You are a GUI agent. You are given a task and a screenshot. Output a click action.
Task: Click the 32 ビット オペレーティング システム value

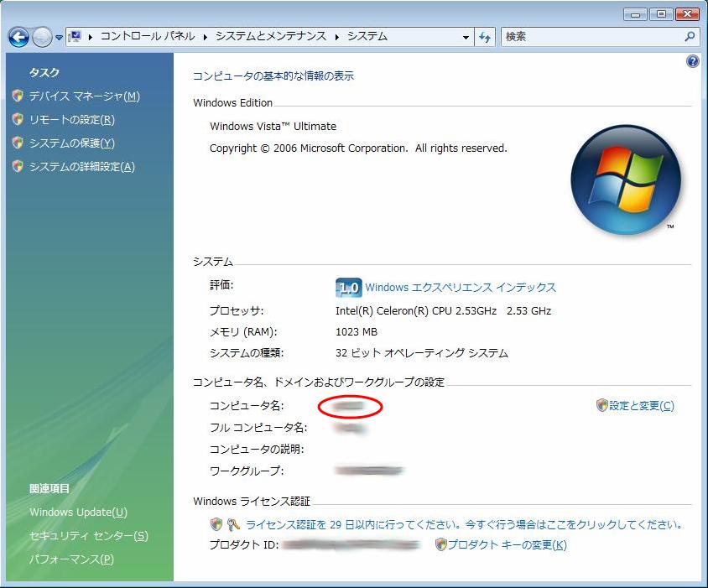pos(422,353)
